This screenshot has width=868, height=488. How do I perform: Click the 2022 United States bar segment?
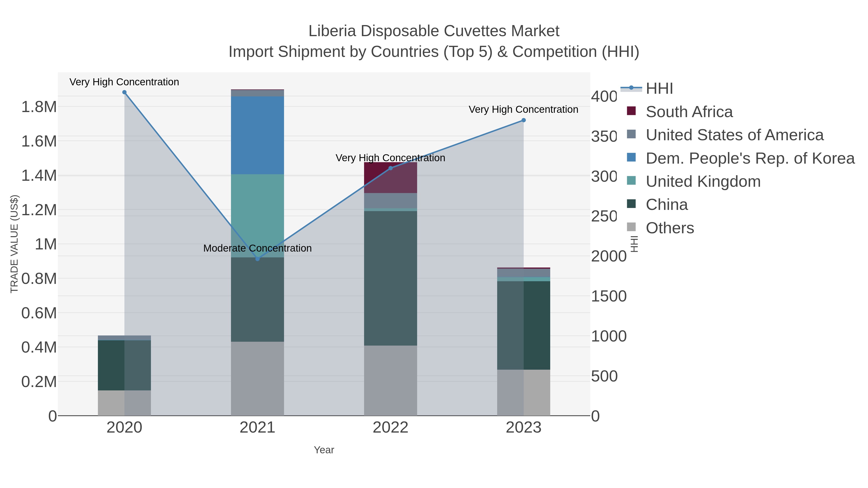point(391,201)
